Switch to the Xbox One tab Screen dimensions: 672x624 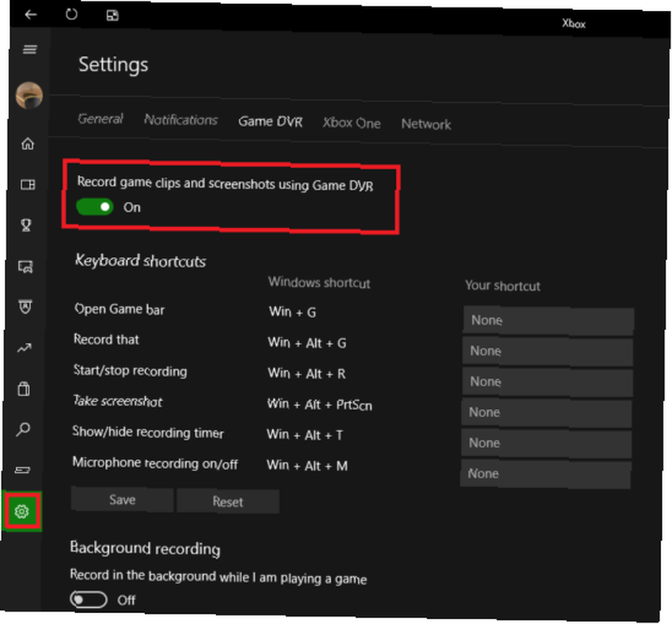(x=352, y=123)
